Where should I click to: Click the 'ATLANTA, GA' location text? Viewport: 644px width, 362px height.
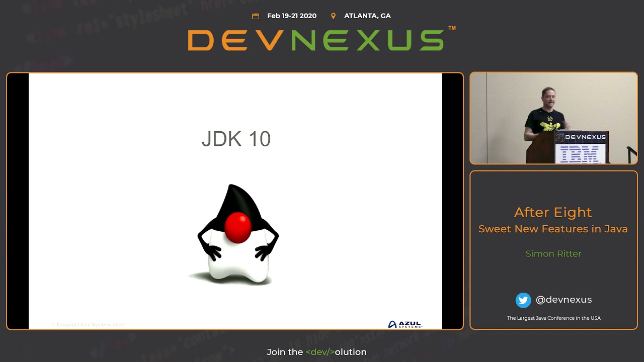click(x=367, y=16)
